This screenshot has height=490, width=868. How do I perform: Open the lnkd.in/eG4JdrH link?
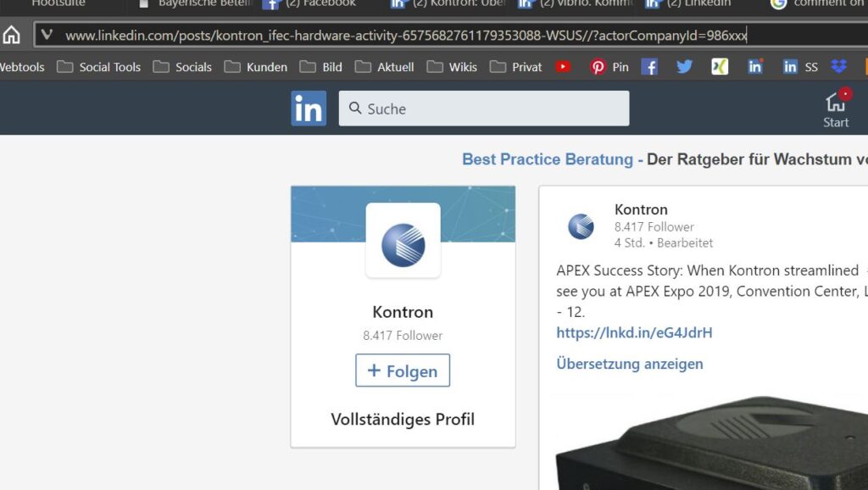[x=634, y=332]
